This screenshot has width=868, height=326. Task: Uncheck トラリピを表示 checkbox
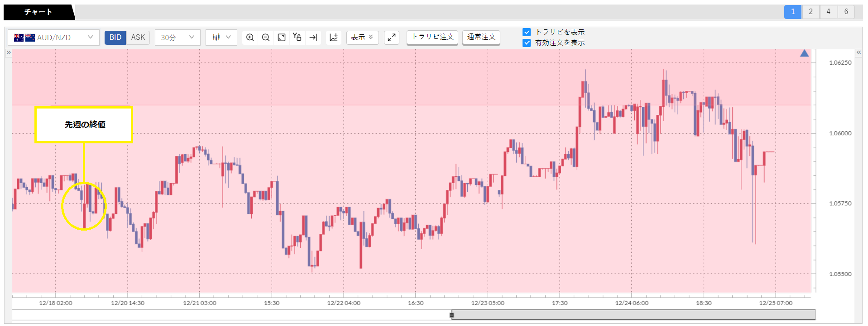point(527,32)
